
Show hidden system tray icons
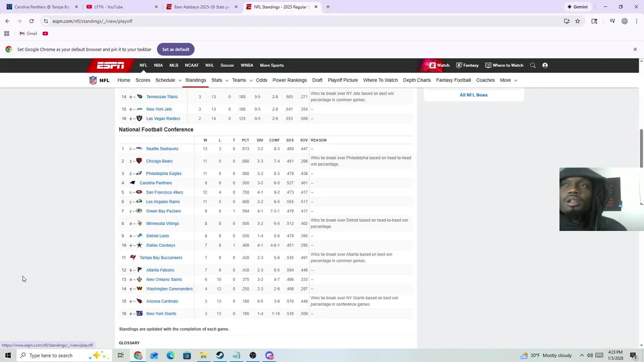pyautogui.click(x=582, y=355)
